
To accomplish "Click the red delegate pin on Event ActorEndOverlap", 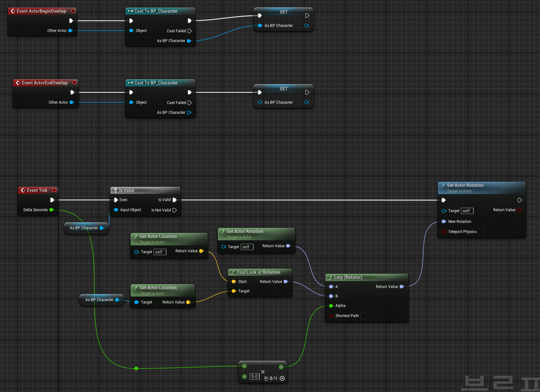I will [75, 83].
